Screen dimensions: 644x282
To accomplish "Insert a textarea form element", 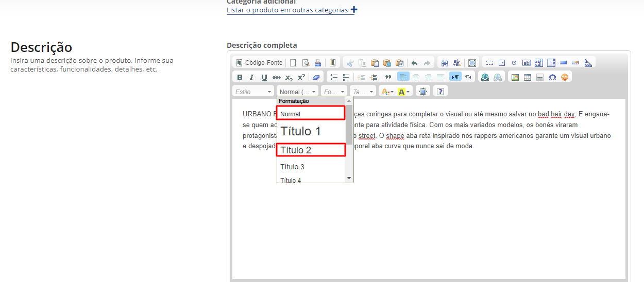I will (539, 63).
